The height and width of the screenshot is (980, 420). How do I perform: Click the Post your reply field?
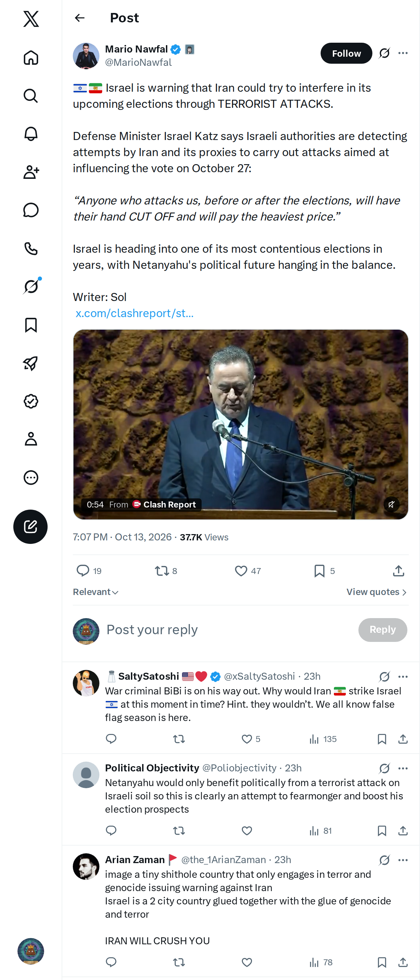coord(228,630)
